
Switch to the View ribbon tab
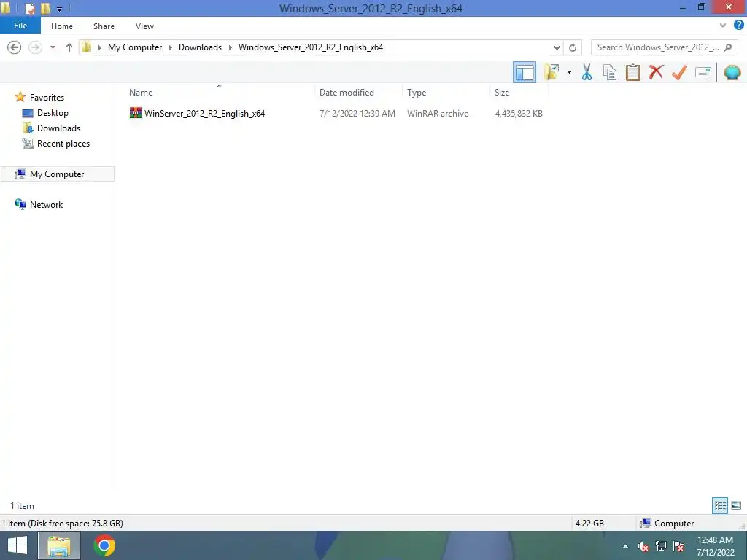(145, 26)
